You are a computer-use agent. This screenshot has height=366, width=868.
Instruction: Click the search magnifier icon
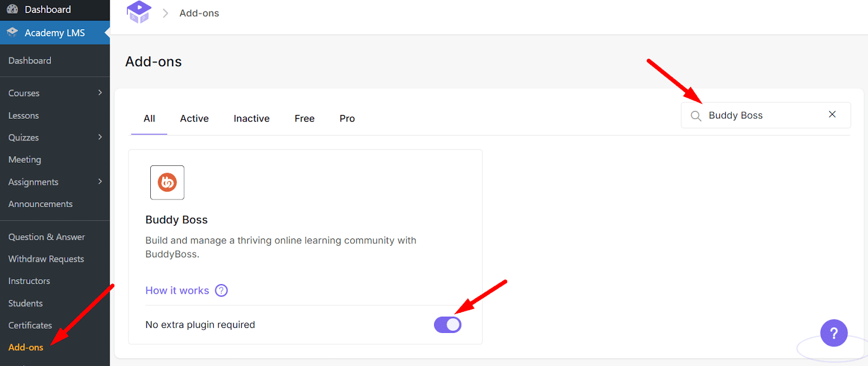click(696, 115)
